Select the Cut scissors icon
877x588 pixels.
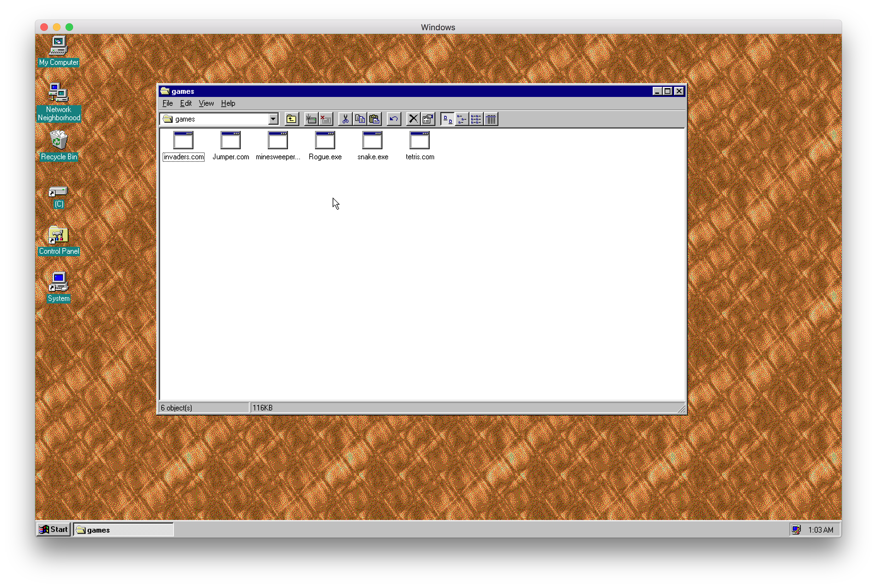pos(345,119)
